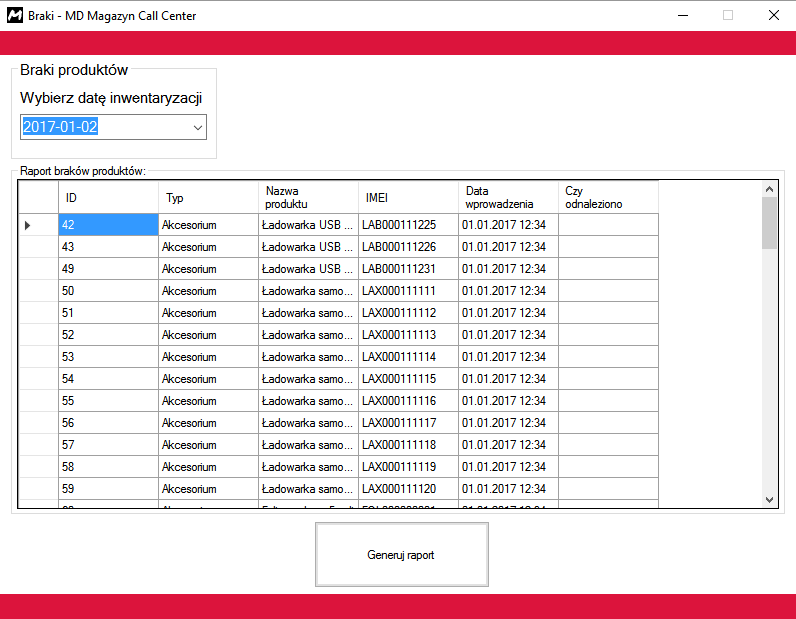
Task: Select the ID cell 52
Action: coord(109,335)
